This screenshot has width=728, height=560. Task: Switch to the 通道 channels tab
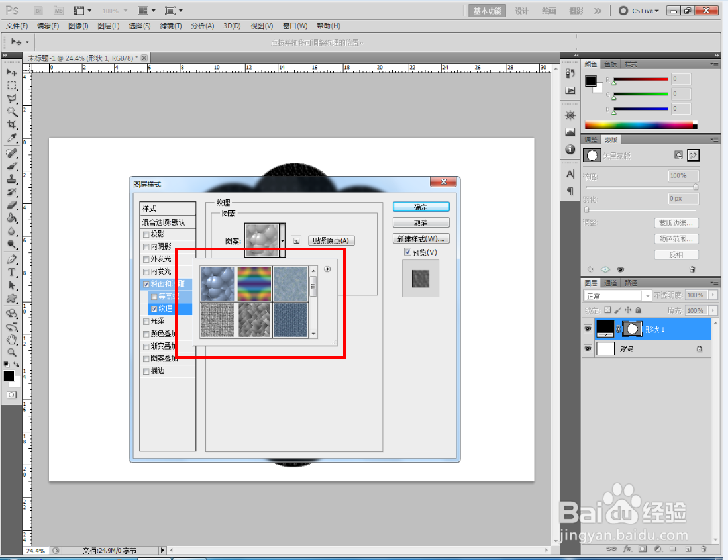[610, 283]
